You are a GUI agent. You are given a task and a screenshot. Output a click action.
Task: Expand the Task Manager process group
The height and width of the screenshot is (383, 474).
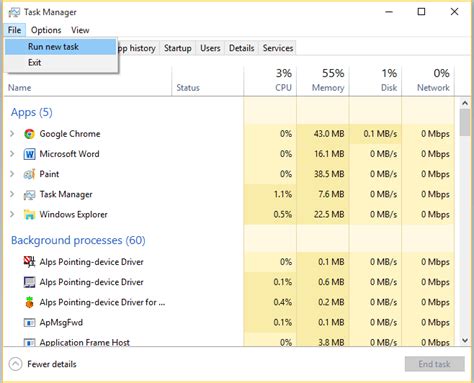pyautogui.click(x=12, y=194)
